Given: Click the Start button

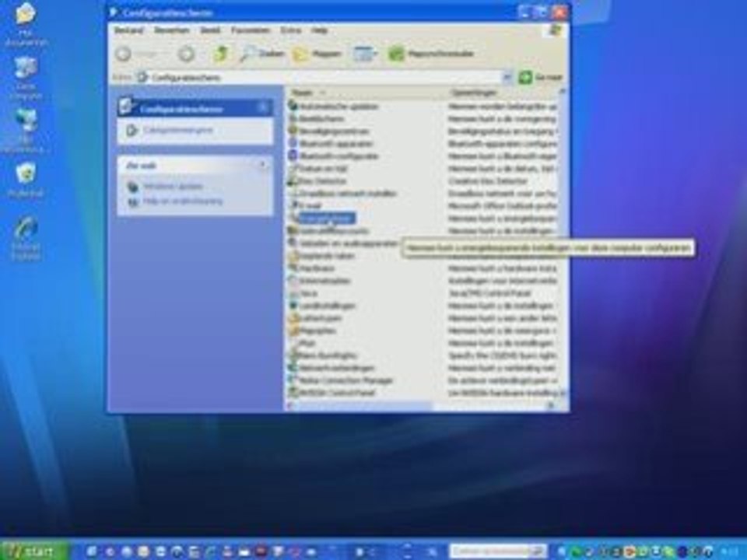Looking at the screenshot, I should [x=34, y=551].
